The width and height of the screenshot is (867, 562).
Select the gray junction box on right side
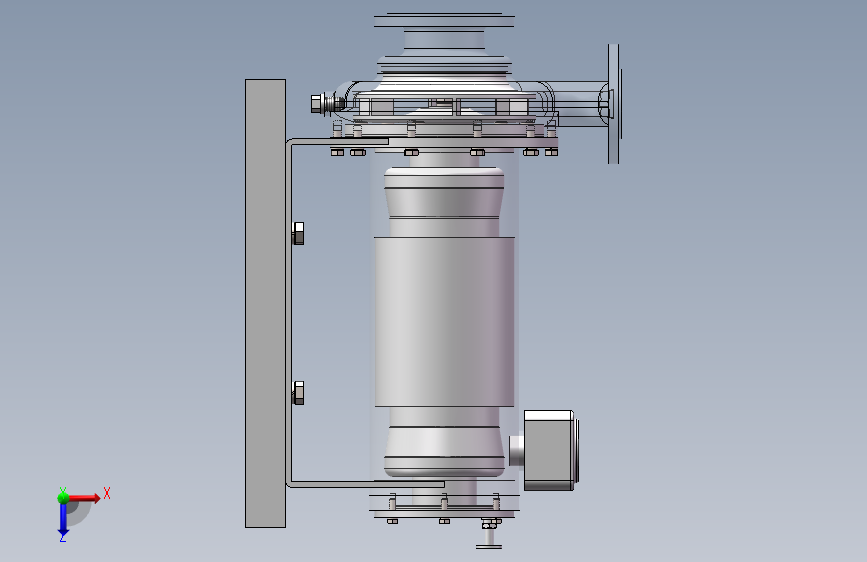[549, 450]
